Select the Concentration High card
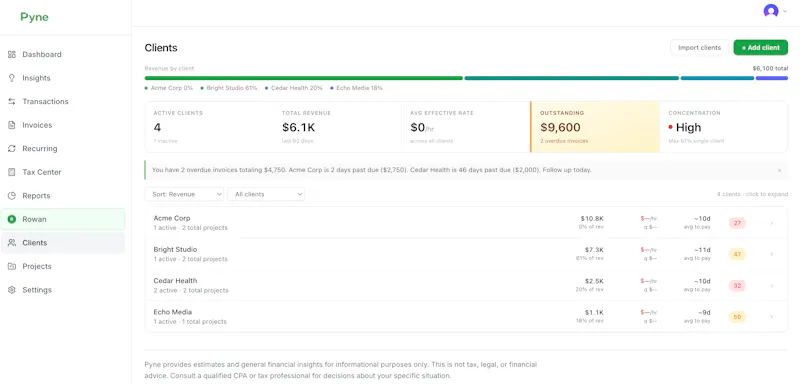Image resolution: width=800 pixels, height=384 pixels. (723, 127)
